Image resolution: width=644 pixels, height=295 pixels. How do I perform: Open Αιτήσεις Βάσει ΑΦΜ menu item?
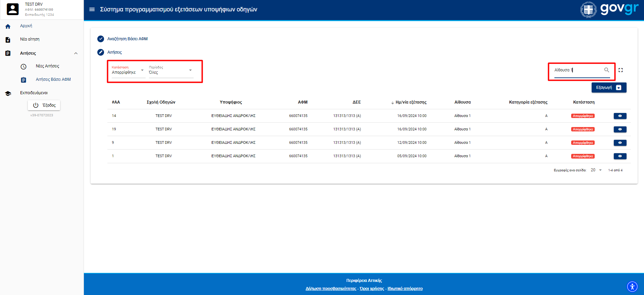click(53, 79)
